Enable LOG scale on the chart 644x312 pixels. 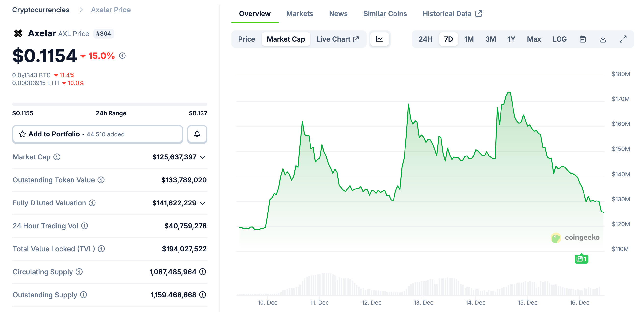pyautogui.click(x=560, y=39)
